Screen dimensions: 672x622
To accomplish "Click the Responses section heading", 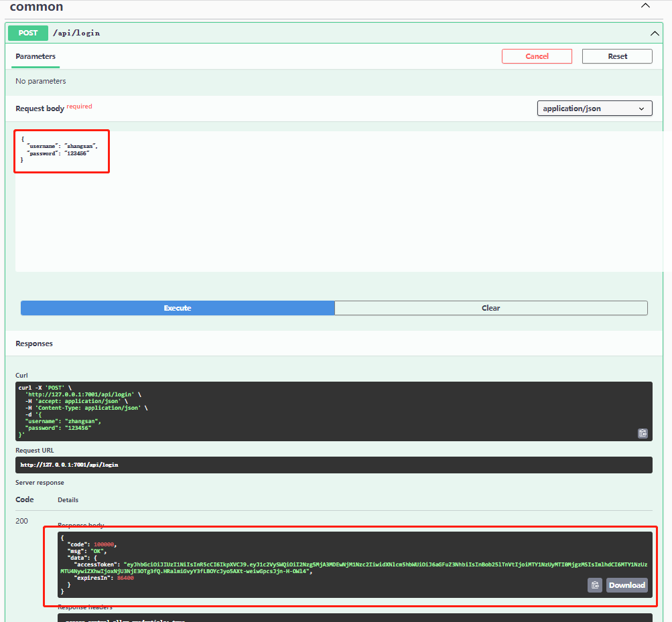I will pyautogui.click(x=34, y=343).
